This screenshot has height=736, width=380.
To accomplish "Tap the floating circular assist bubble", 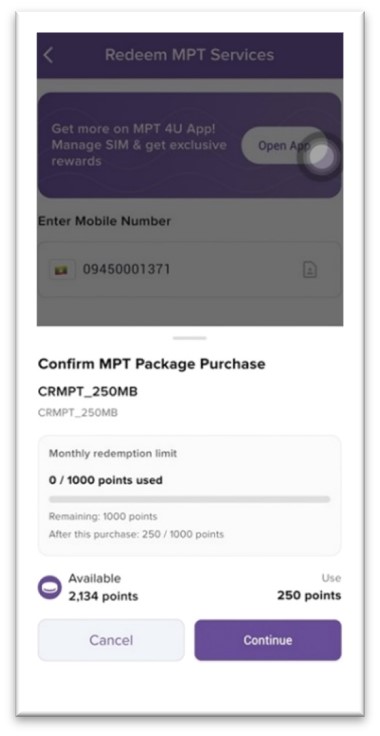I will [x=321, y=156].
